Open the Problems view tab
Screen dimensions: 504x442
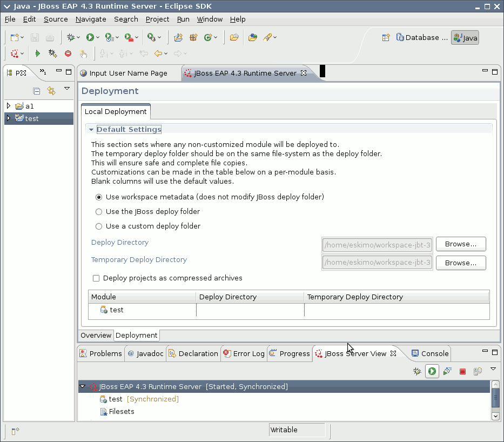point(101,353)
